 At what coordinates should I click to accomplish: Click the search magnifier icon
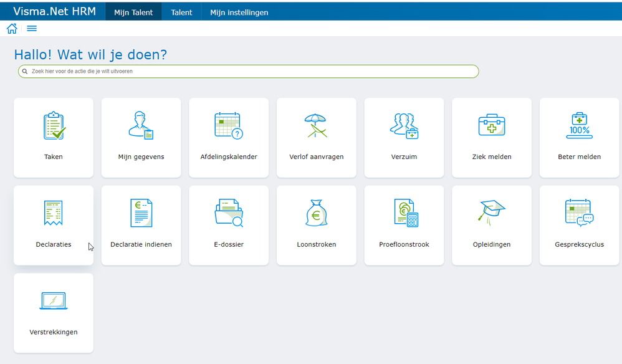coord(24,72)
